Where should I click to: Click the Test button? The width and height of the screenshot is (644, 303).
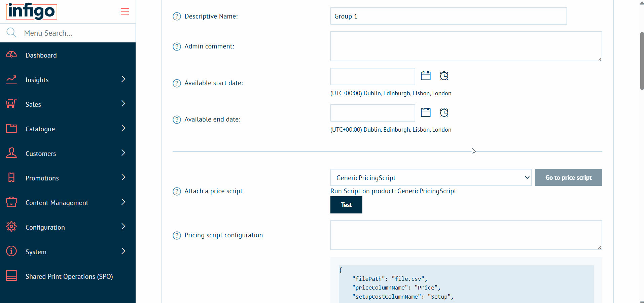click(x=346, y=205)
